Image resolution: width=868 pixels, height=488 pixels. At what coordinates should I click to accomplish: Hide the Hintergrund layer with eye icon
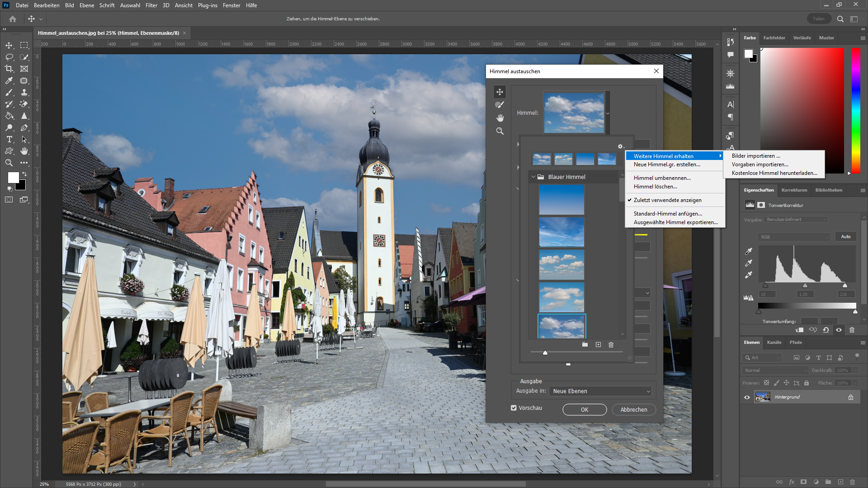(747, 397)
